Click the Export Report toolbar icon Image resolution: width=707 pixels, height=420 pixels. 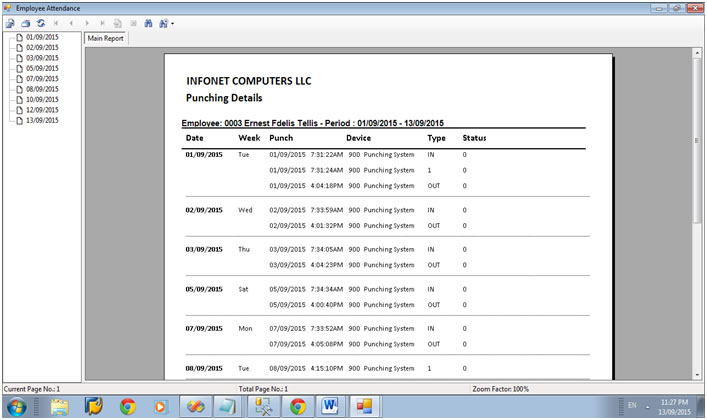click(x=10, y=23)
